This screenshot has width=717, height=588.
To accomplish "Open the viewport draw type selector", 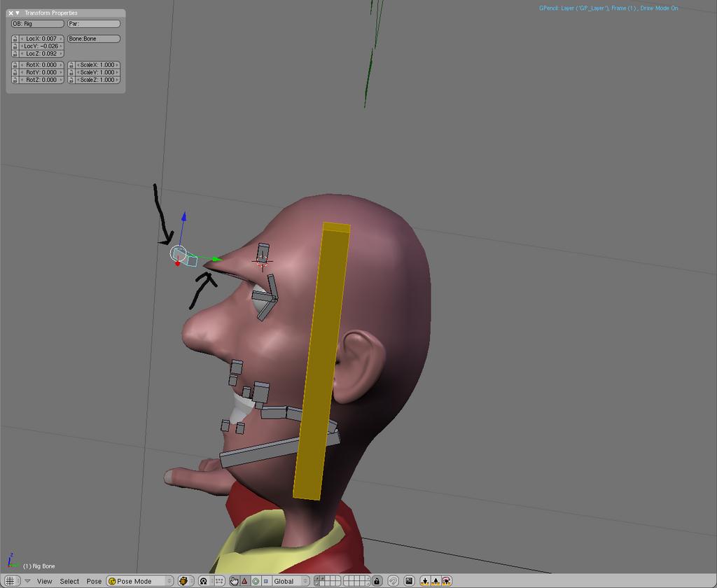I will pyautogui.click(x=186, y=581).
